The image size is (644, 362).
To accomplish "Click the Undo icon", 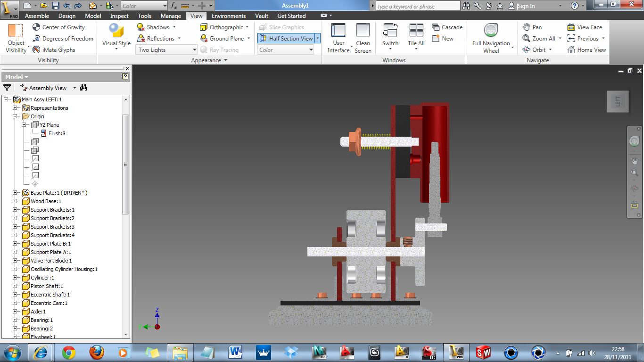I will click(66, 6).
